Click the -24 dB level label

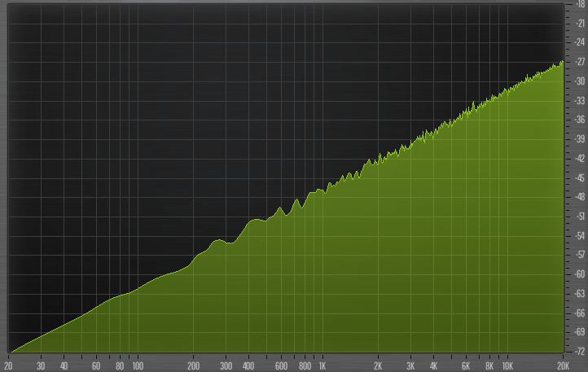[x=577, y=42]
